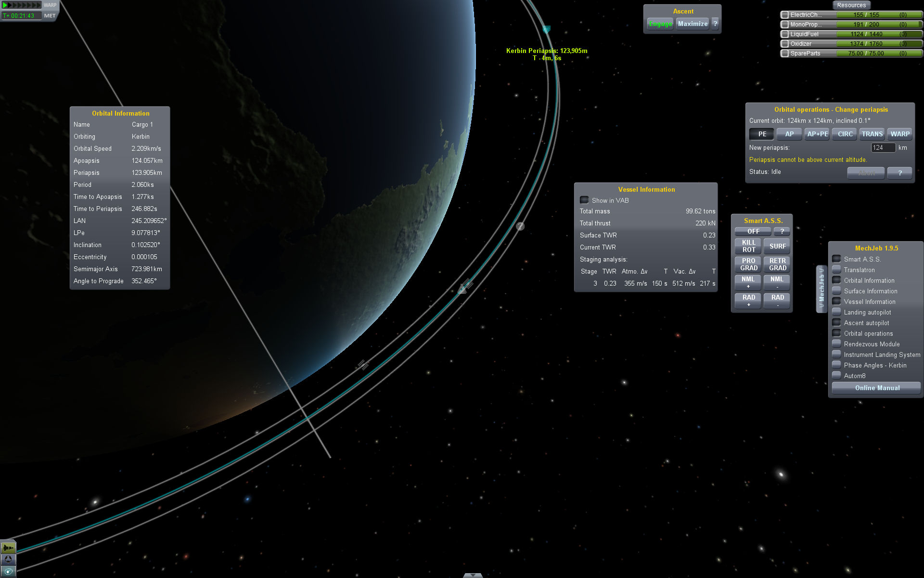Toggle Autom8 in MechJeb menu
Viewport: 924px width, 578px height.
click(x=837, y=376)
